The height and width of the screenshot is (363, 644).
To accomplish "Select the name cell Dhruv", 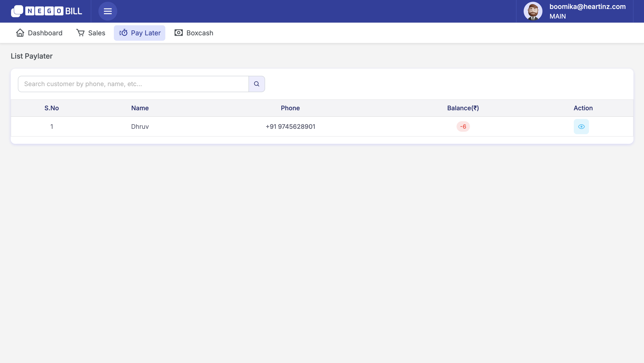I will point(140,127).
